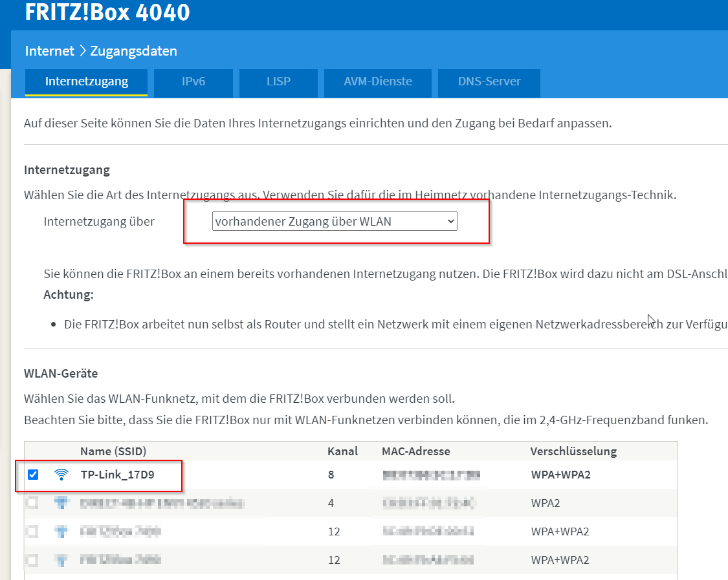Click the FRITZ!Box 4040 header logo
This screenshot has width=728, height=580.
tap(107, 12)
